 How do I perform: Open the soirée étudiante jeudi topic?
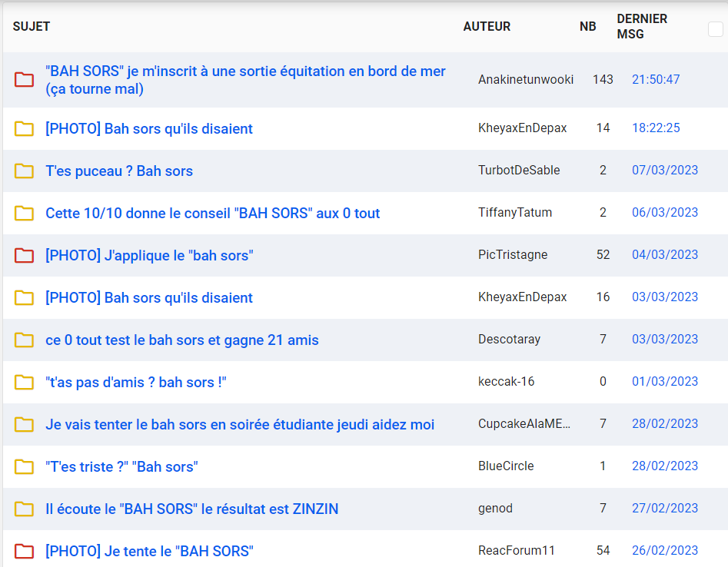[240, 424]
